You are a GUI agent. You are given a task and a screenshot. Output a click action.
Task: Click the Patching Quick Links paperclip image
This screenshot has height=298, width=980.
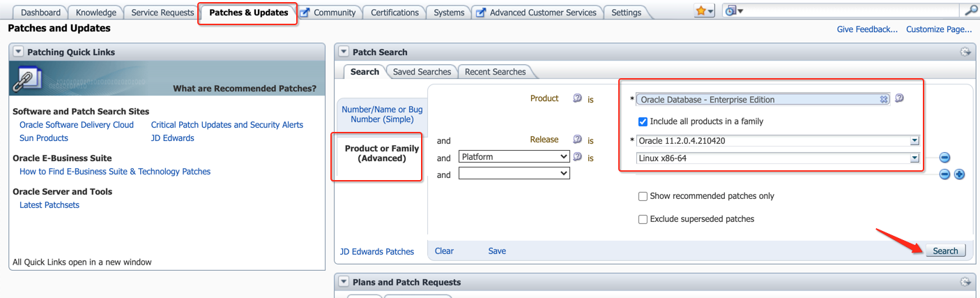29,79
